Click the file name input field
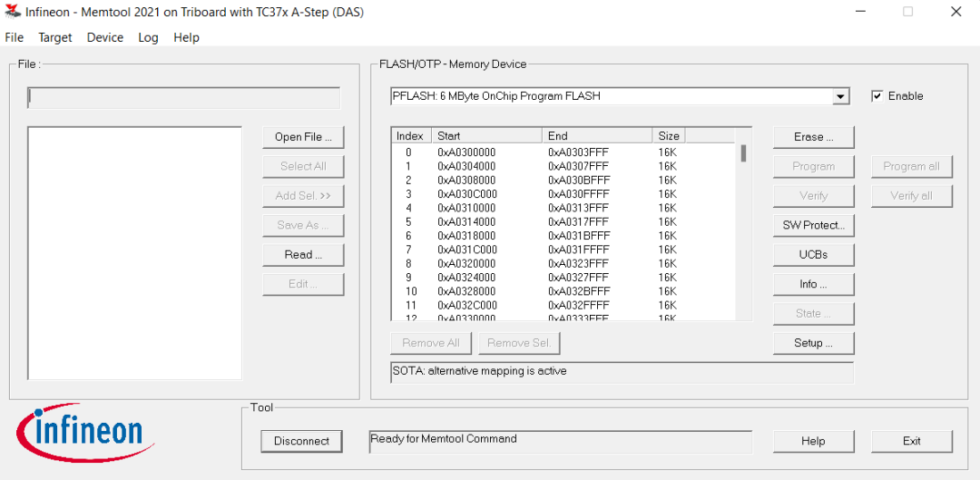980x480 pixels. tap(183, 98)
